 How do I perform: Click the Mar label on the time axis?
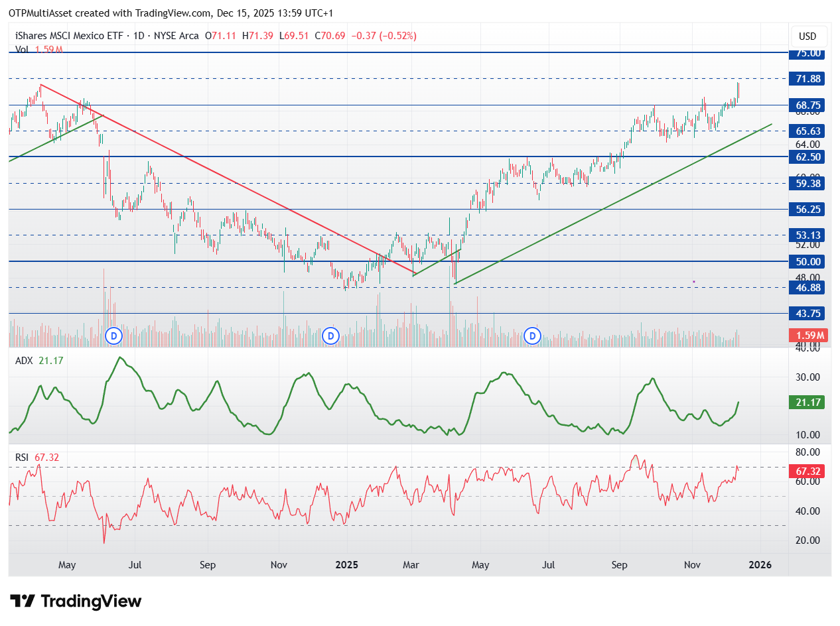412,565
